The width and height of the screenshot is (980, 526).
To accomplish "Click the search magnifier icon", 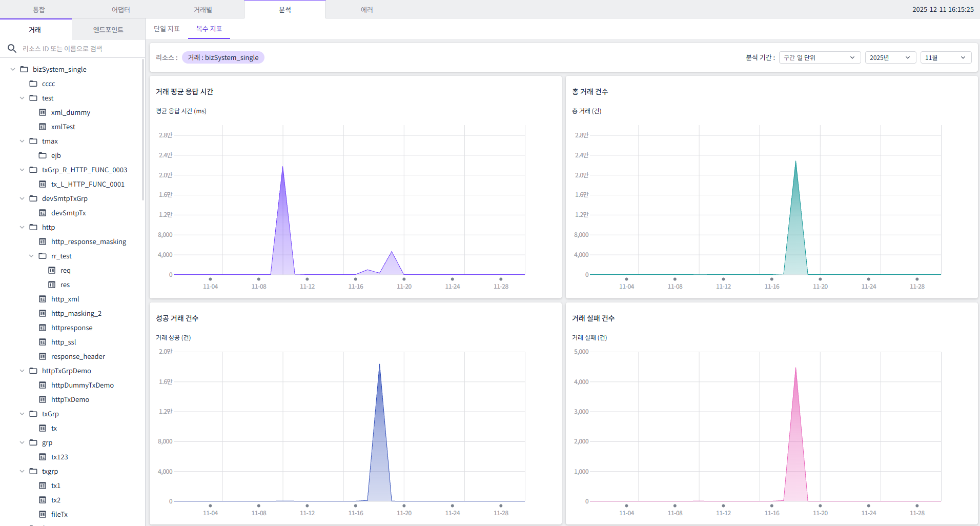I will click(x=12, y=48).
